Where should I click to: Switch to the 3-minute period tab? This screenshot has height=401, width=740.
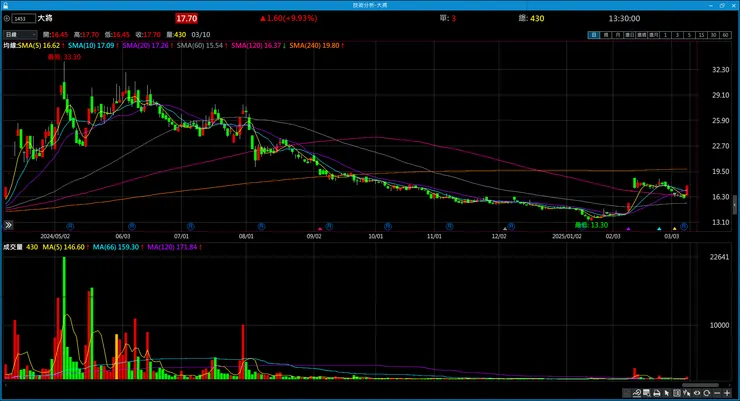[x=677, y=35]
